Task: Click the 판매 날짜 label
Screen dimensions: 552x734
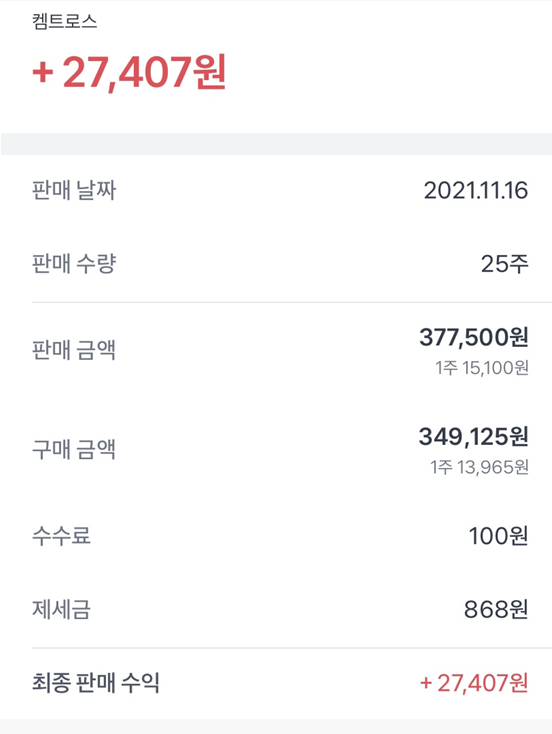Action: point(74,191)
